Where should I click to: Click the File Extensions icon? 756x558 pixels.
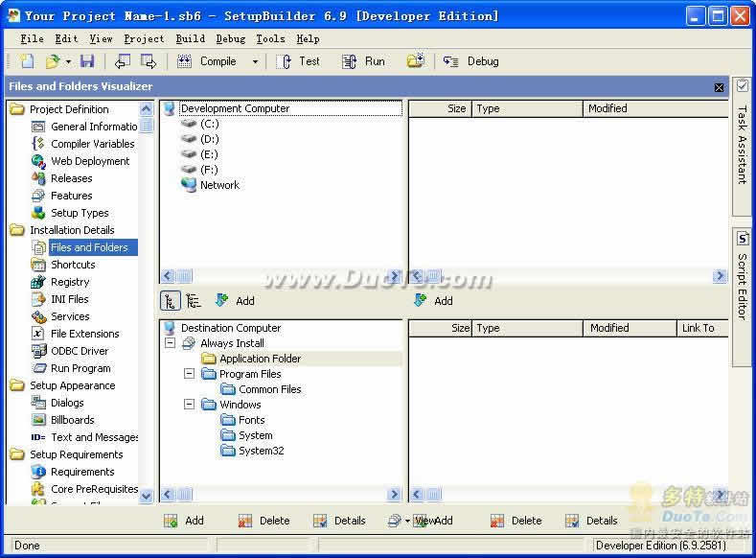point(38,334)
